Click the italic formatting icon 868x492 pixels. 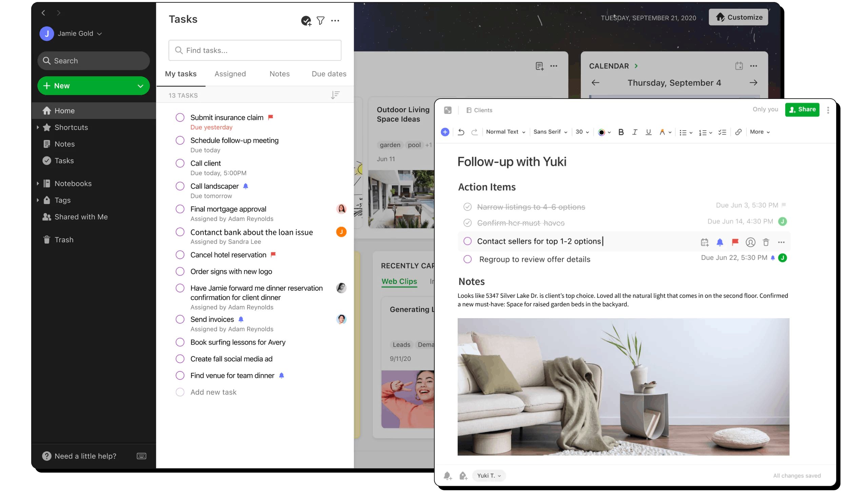[634, 131]
